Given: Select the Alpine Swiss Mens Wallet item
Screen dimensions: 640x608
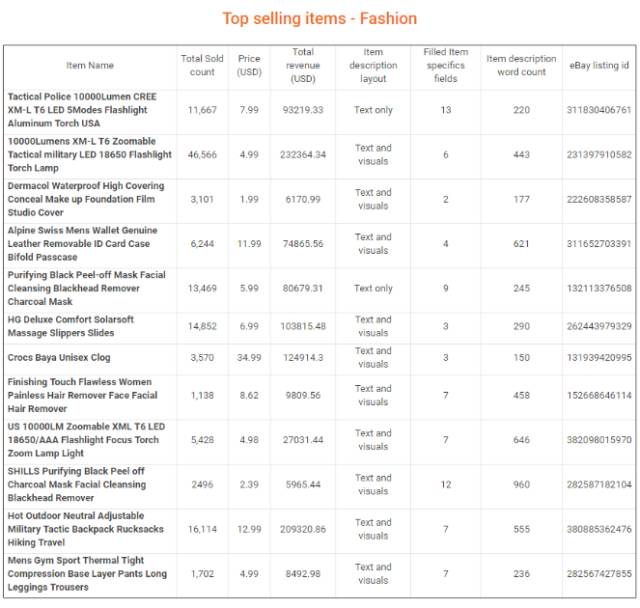Looking at the screenshot, I should tap(82, 244).
